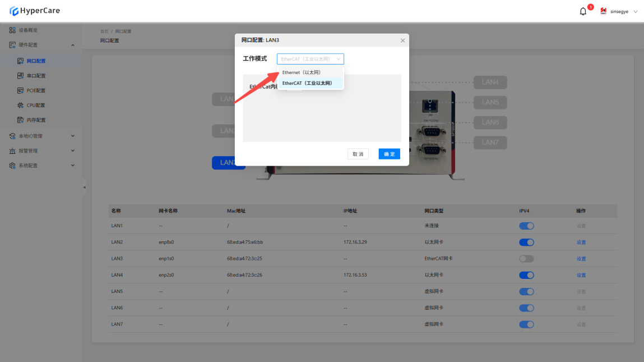The image size is (644, 362).
Task: Click 设置 link for LAN3
Action: click(x=581, y=259)
